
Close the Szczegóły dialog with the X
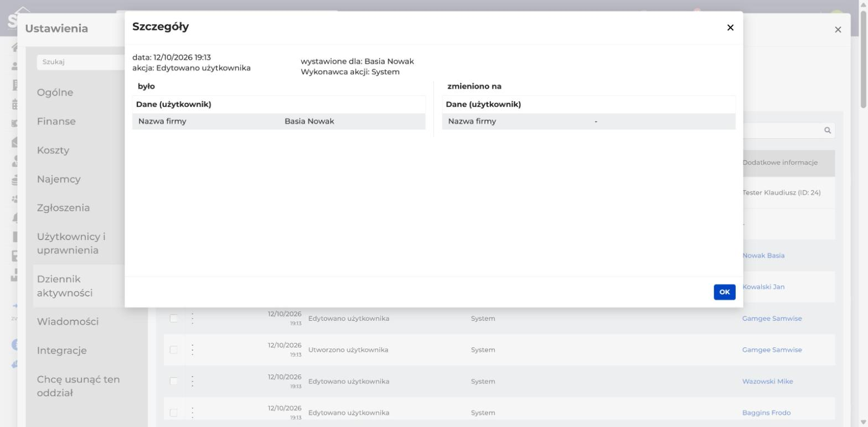click(730, 28)
